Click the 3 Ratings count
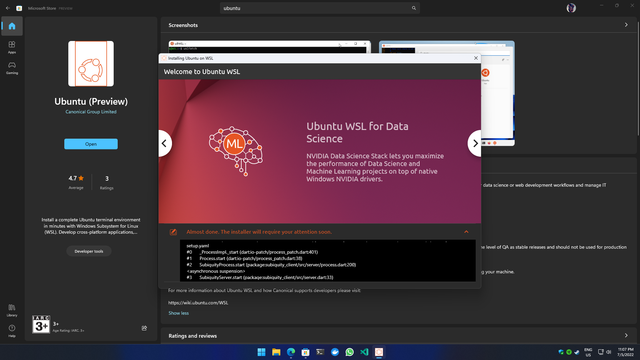The height and width of the screenshot is (360, 640). pyautogui.click(x=107, y=182)
